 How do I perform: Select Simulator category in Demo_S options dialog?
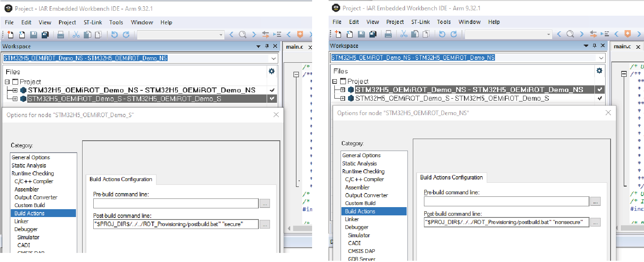tap(28, 237)
